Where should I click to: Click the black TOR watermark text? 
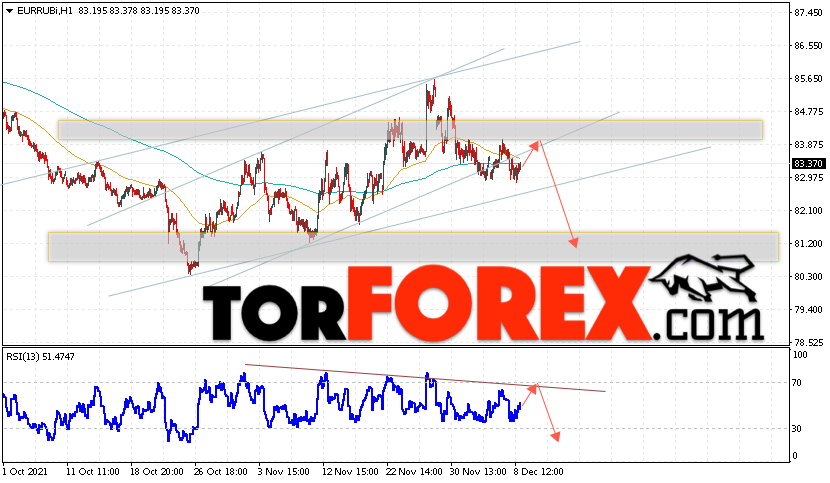pos(275,314)
